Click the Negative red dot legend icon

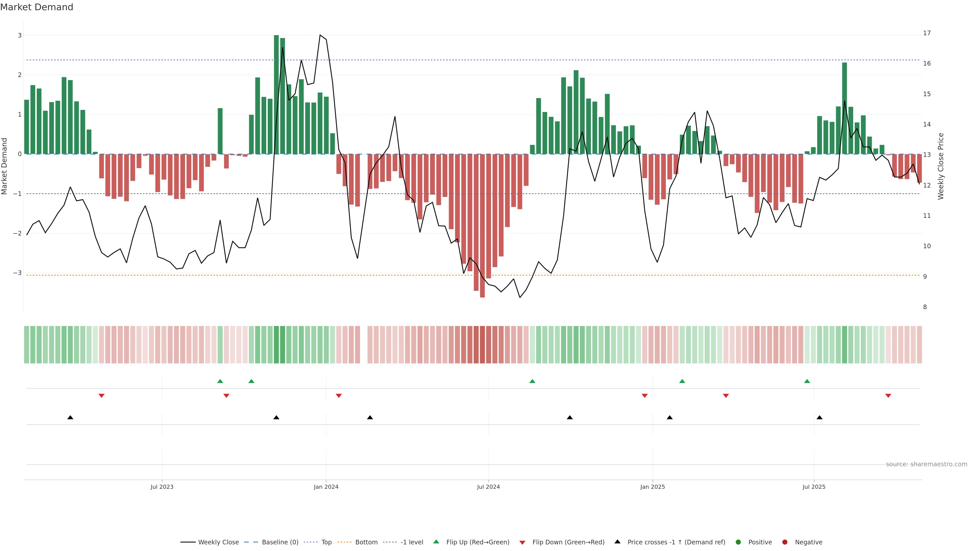pos(785,542)
